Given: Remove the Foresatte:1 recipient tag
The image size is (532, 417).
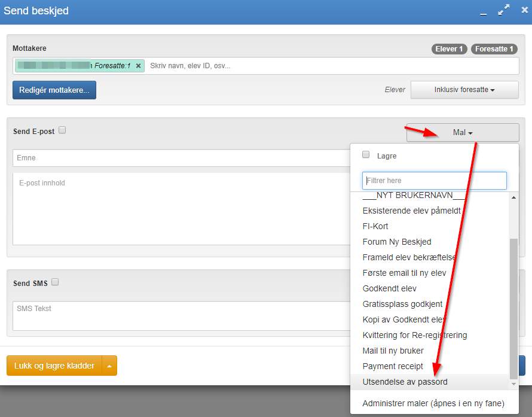Looking at the screenshot, I should coord(139,66).
